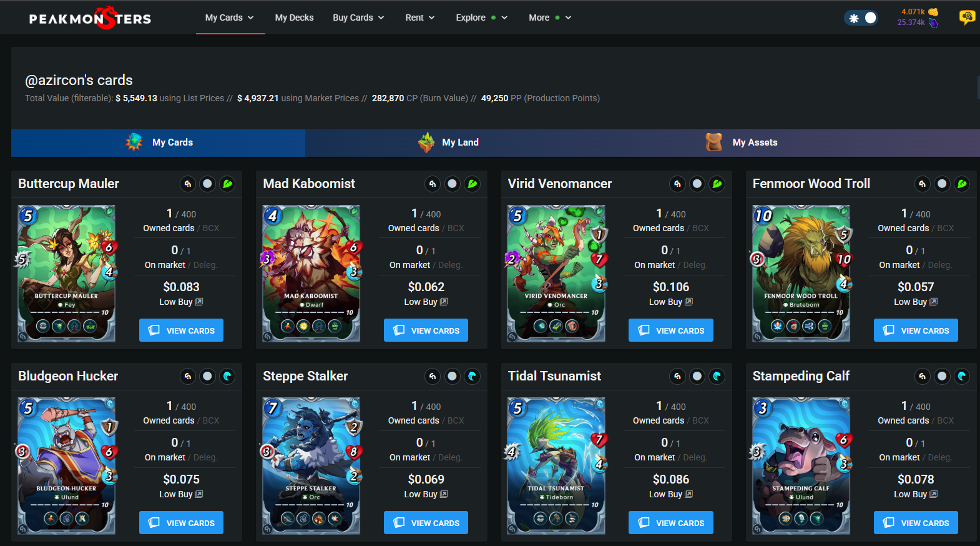Expand the Explore dropdown menu
Image resolution: width=980 pixels, height=546 pixels.
(482, 17)
